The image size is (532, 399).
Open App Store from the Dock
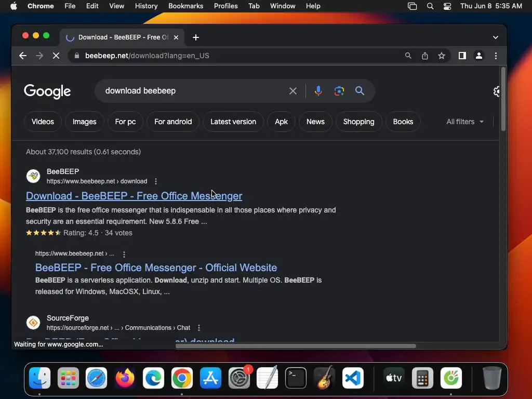click(210, 378)
